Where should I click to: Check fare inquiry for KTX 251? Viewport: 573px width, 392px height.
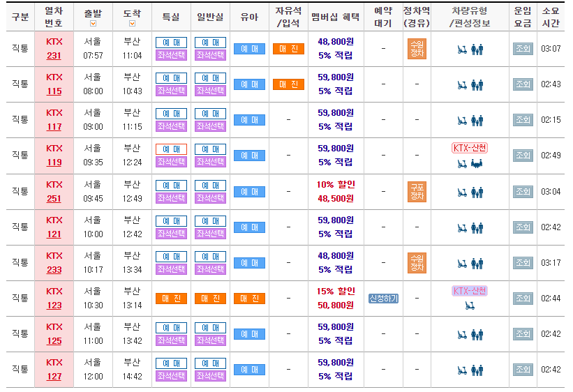[x=523, y=191]
